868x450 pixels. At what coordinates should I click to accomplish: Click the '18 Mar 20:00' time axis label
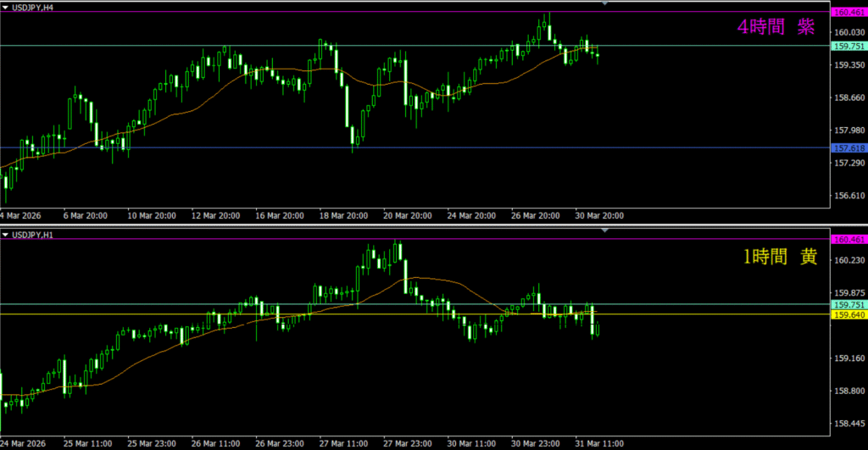point(343,215)
